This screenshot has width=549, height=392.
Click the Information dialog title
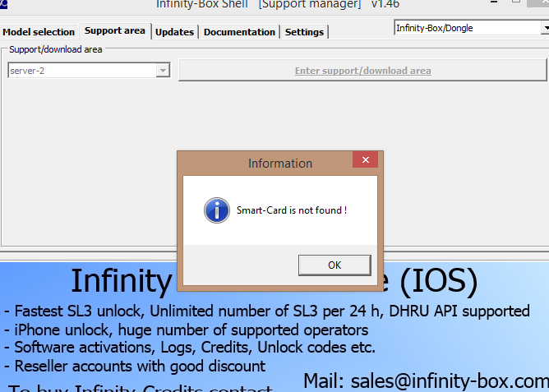pos(280,164)
